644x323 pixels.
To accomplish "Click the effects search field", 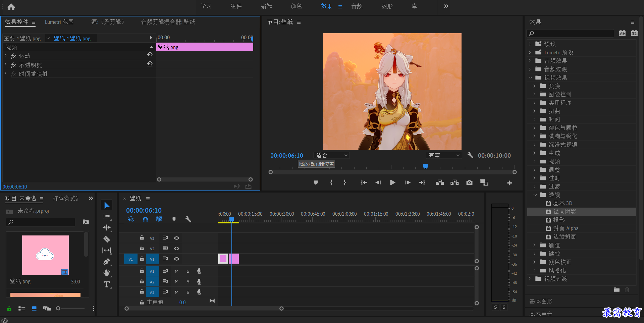I will (x=570, y=33).
